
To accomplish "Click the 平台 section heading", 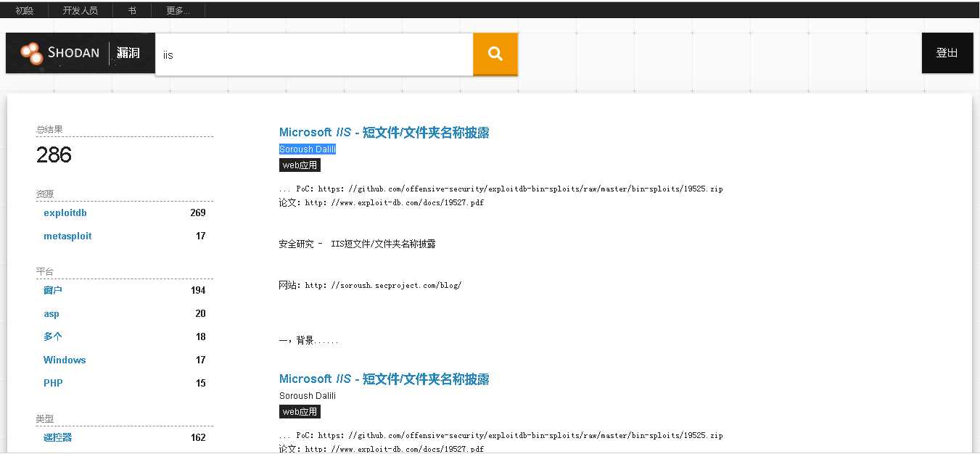I will coord(45,272).
